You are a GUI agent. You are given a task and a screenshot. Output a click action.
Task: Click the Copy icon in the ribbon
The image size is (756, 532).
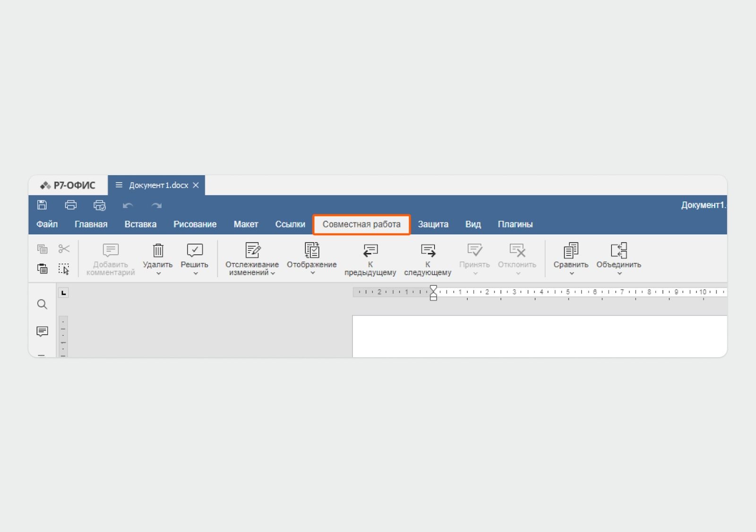pyautogui.click(x=43, y=249)
